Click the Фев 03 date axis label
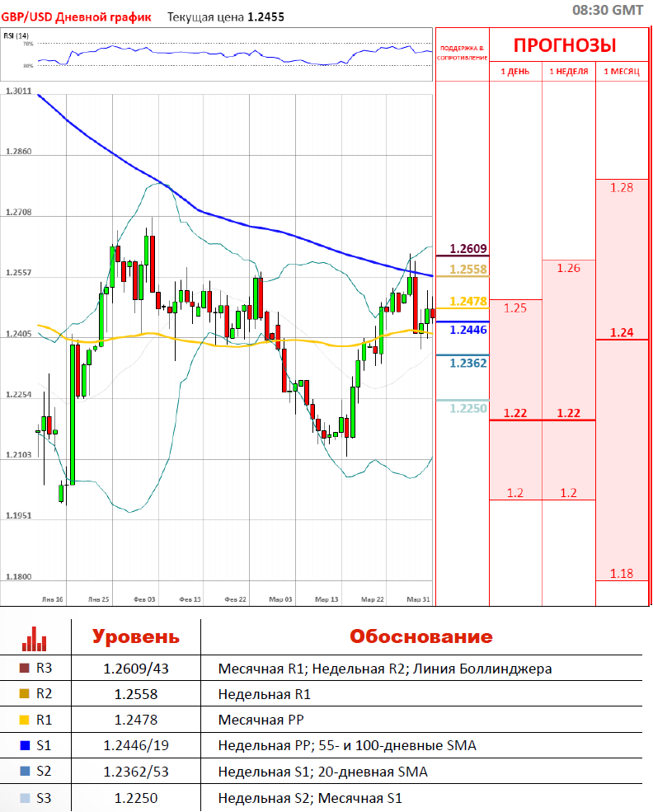 (145, 599)
